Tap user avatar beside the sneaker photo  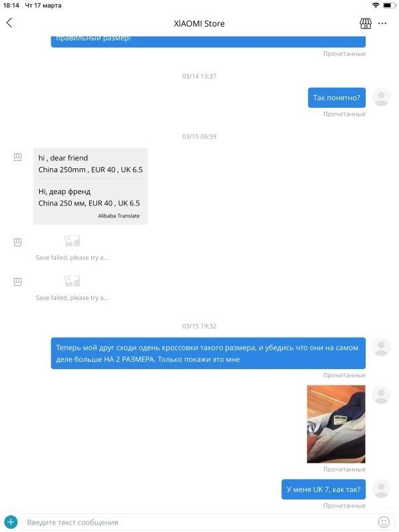coord(381,394)
